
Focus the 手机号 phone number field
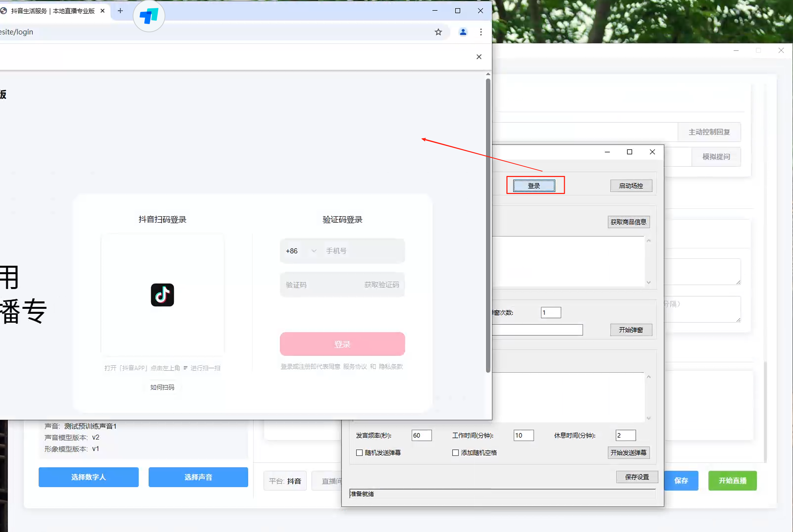(x=363, y=251)
